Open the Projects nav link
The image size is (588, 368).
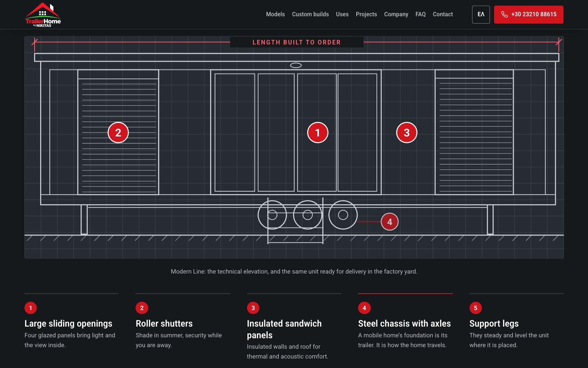[366, 14]
